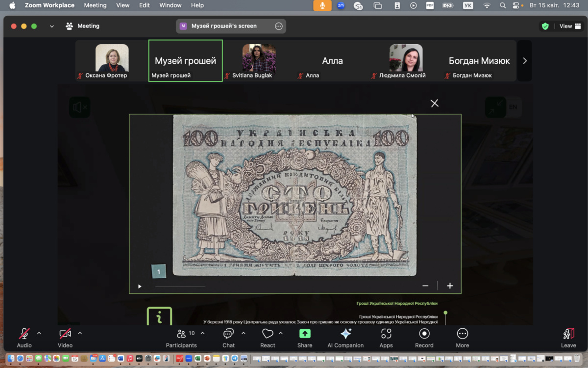
Task: Click the green heading Гроші Української Народної Республіки
Action: (x=397, y=303)
